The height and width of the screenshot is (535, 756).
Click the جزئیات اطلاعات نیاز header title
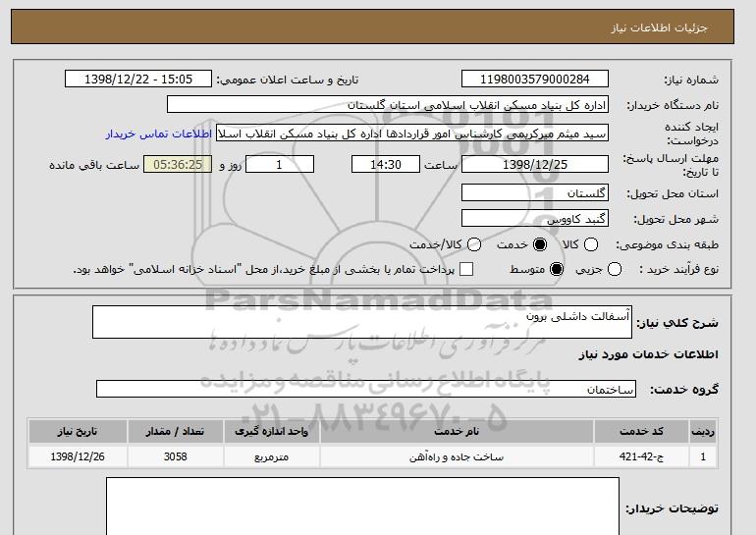659,27
